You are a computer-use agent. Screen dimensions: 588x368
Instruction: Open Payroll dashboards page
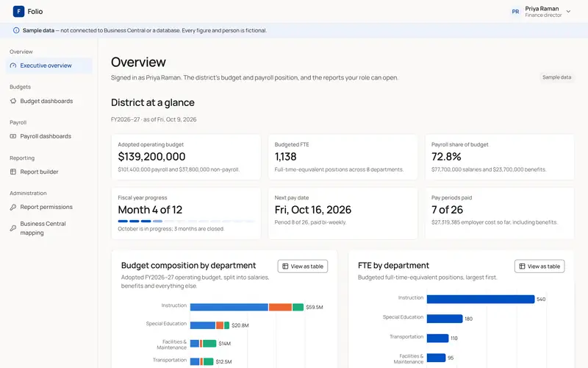(49, 136)
